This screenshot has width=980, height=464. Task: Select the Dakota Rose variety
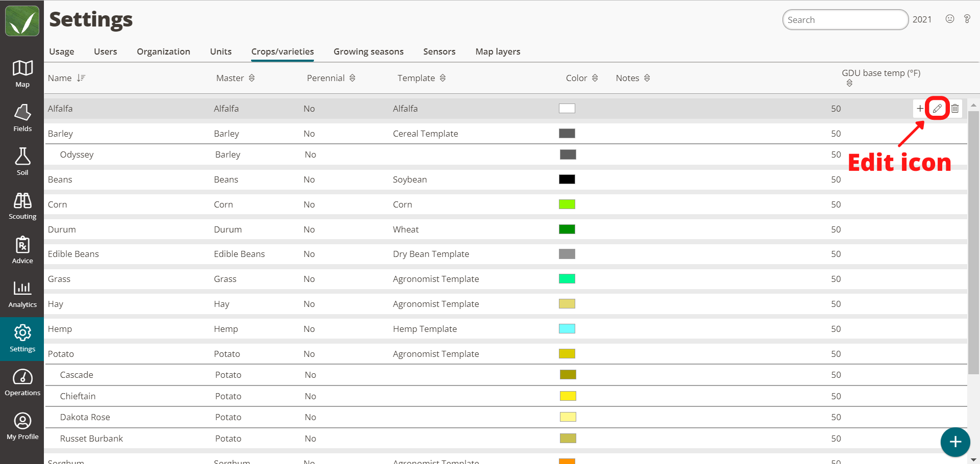(x=85, y=417)
